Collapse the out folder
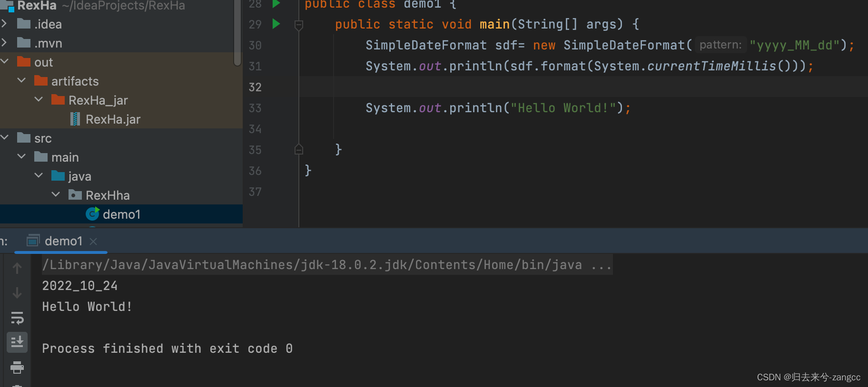Image resolution: width=868 pixels, height=387 pixels. click(x=5, y=61)
